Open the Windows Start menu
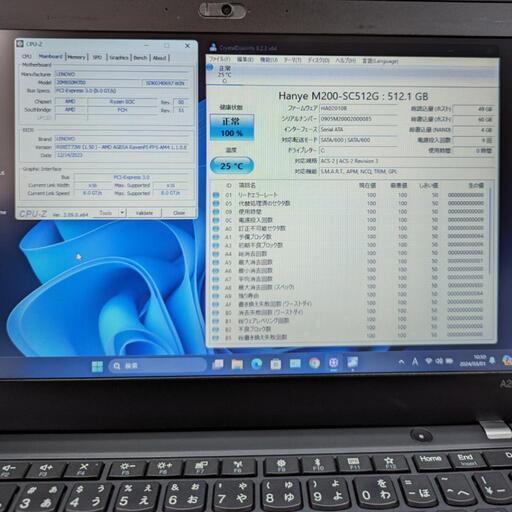 tap(97, 366)
